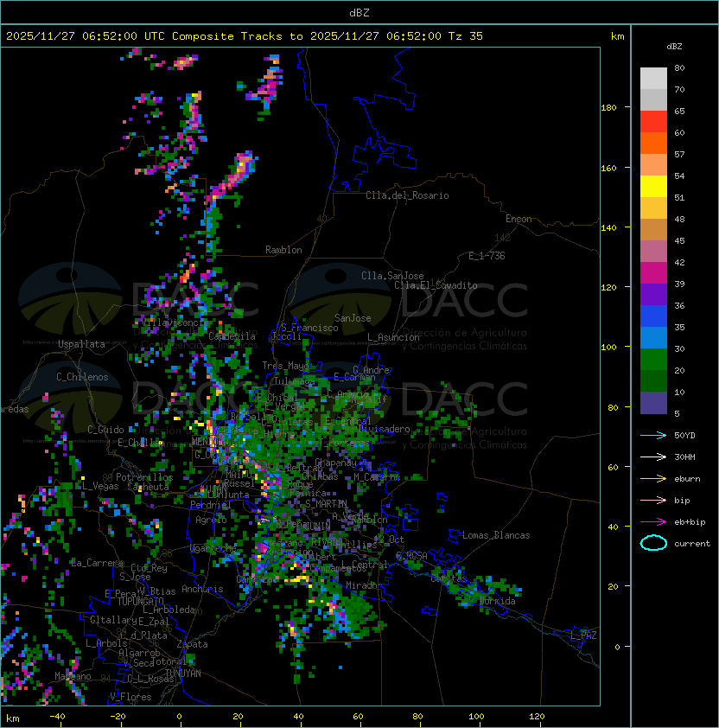Pick the tan 45-48 dBZ swatch
This screenshot has height=728, width=719.
coord(653,230)
